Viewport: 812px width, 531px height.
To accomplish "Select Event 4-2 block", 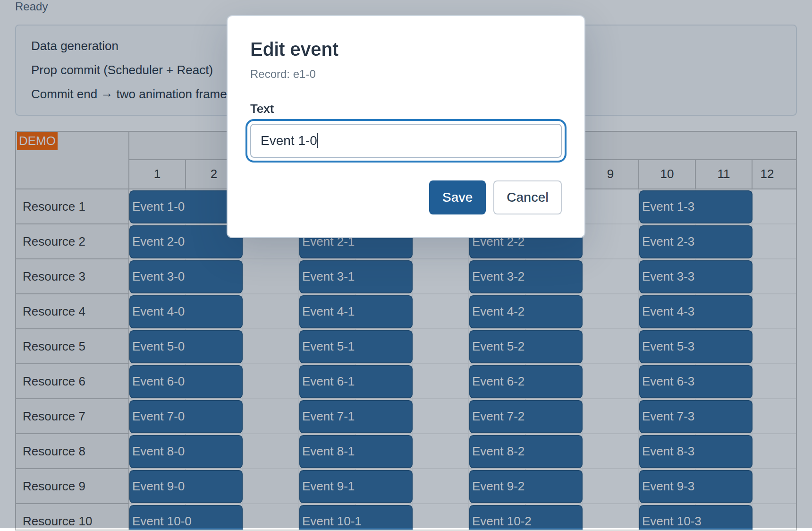I will tap(525, 312).
